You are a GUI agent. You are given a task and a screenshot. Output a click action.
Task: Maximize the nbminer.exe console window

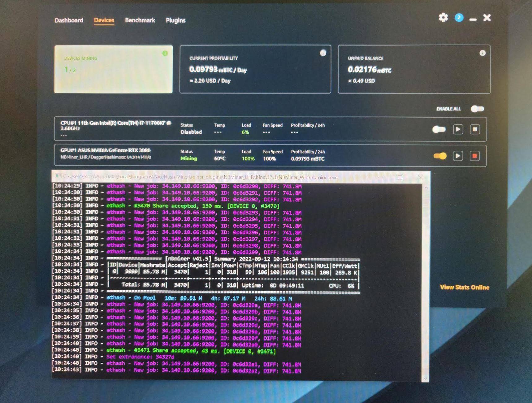coord(400,177)
